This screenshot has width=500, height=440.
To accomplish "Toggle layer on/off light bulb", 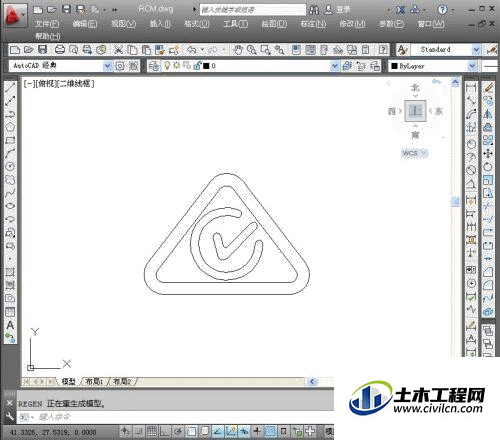I will [167, 66].
